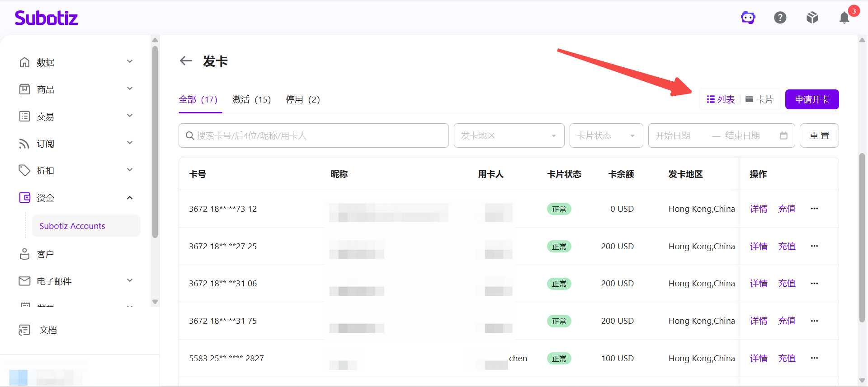Expand the 商品 menu chevron
868x387 pixels.
(130, 89)
